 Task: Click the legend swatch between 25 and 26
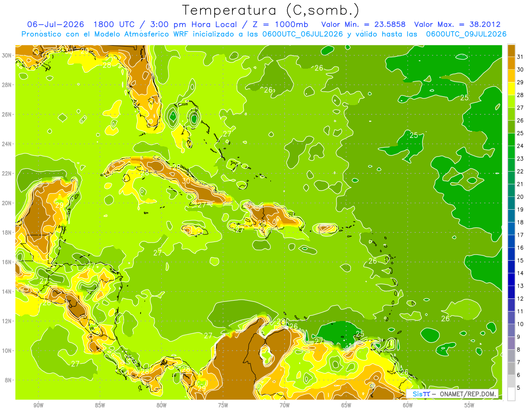(511, 127)
